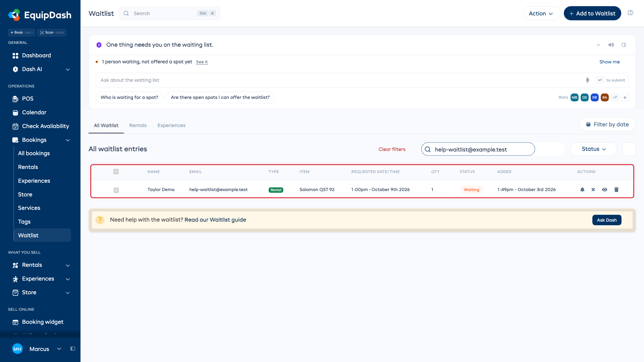Expand the Store section under What You Sell
Image resolution: width=644 pixels, height=362 pixels.
point(68,293)
